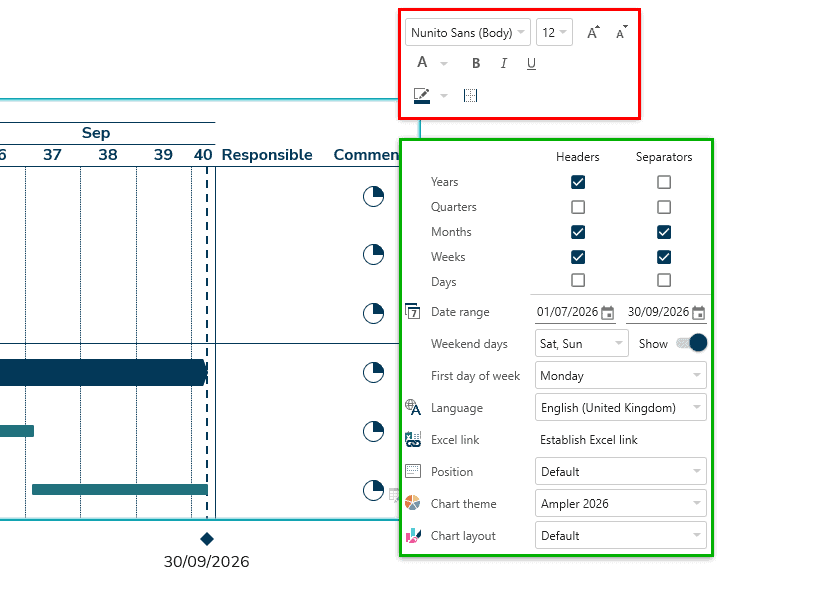Image resolution: width=831 pixels, height=593 pixels.
Task: Open Weekend days Sat, Sun dropdown
Action: click(582, 343)
